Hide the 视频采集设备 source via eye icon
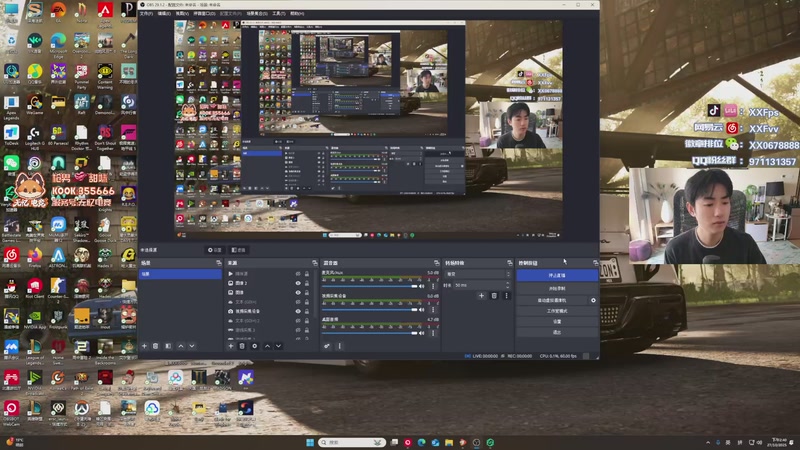Image resolution: width=800 pixels, height=450 pixels. [x=298, y=311]
